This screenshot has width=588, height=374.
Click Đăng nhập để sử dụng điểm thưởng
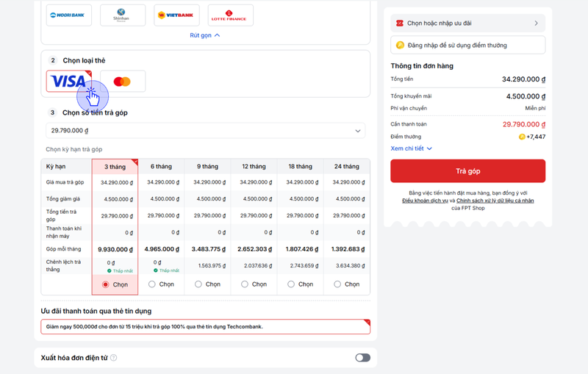coord(467,45)
